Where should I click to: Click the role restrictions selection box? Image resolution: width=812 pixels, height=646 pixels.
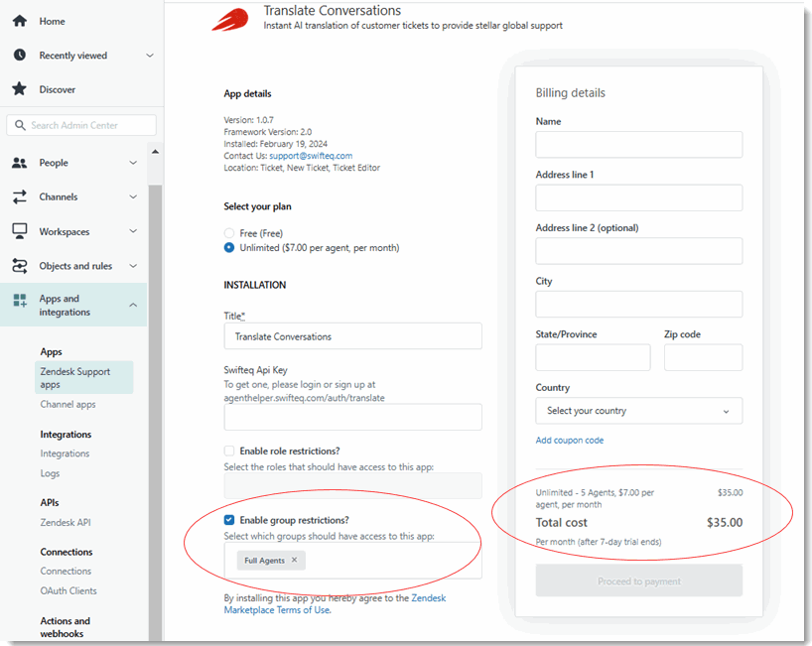pos(352,485)
